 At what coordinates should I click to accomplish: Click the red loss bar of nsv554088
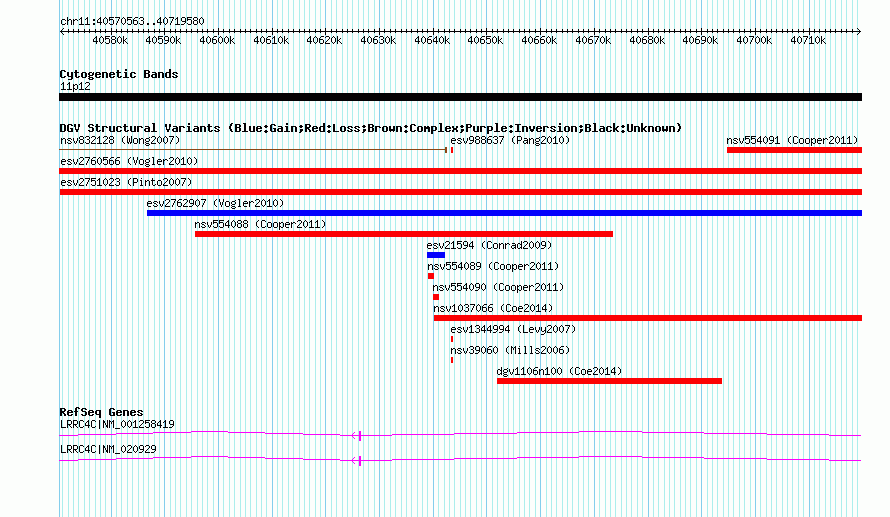coord(404,234)
